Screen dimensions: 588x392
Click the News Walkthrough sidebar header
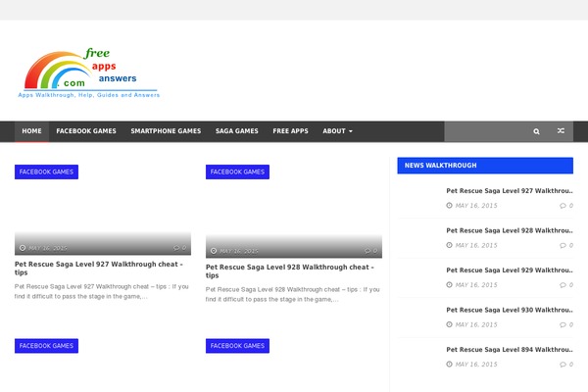click(x=485, y=166)
